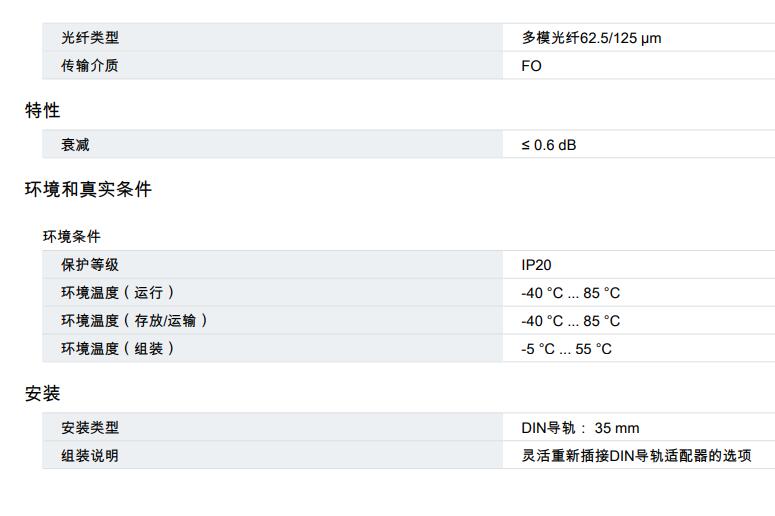This screenshot has width=775, height=516.
Task: Click the 环境温度（运行）label
Action: (x=118, y=293)
